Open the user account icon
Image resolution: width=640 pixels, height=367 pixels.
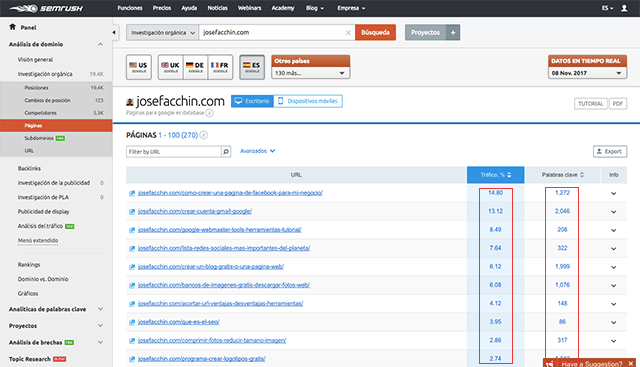click(x=624, y=8)
